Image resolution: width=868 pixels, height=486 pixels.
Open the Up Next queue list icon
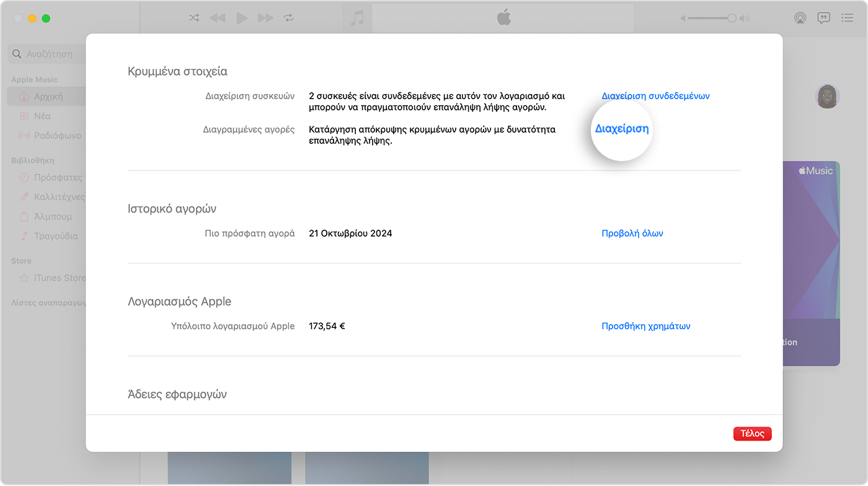click(847, 18)
